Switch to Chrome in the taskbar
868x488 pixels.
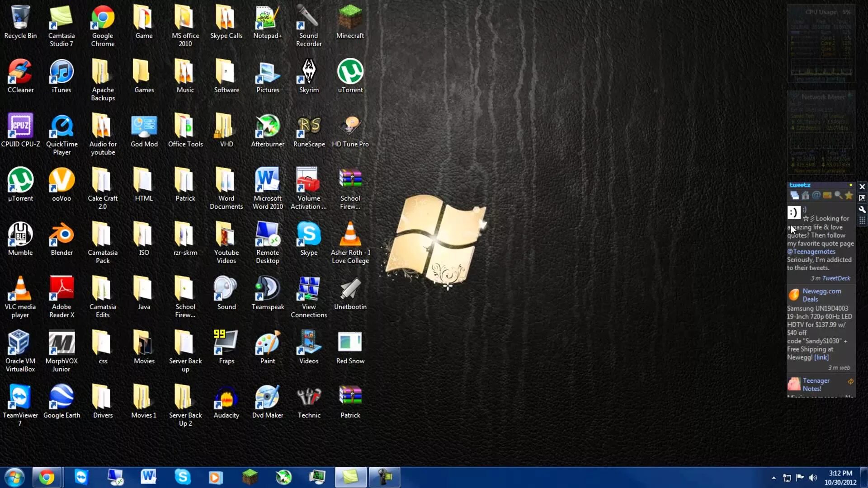[x=47, y=477]
